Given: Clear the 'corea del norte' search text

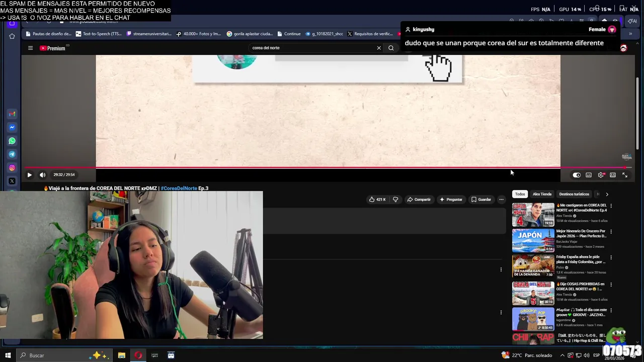Looking at the screenshot, I should point(379,48).
